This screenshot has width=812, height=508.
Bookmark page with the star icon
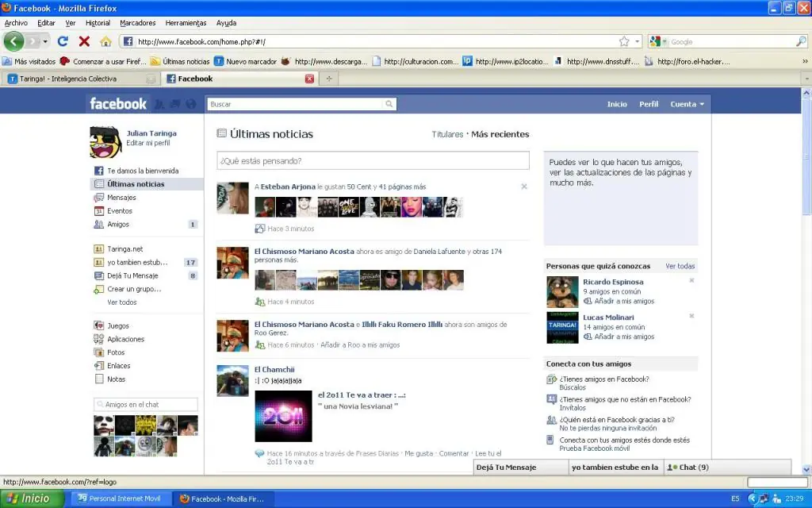pos(625,41)
